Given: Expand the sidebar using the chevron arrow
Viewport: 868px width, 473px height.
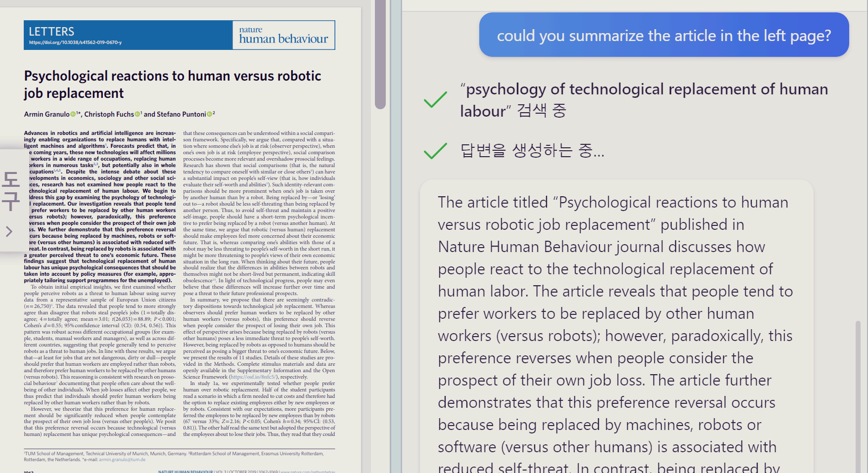Looking at the screenshot, I should [8, 231].
